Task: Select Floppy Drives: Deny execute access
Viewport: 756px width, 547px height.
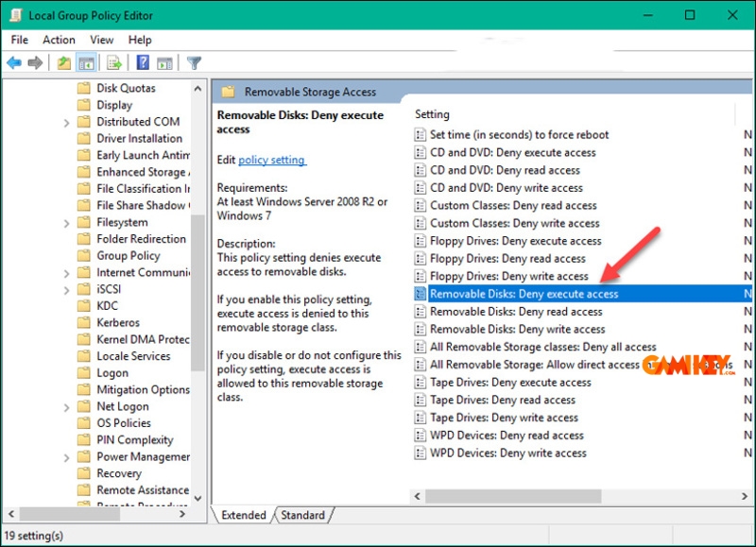Action: pos(515,241)
